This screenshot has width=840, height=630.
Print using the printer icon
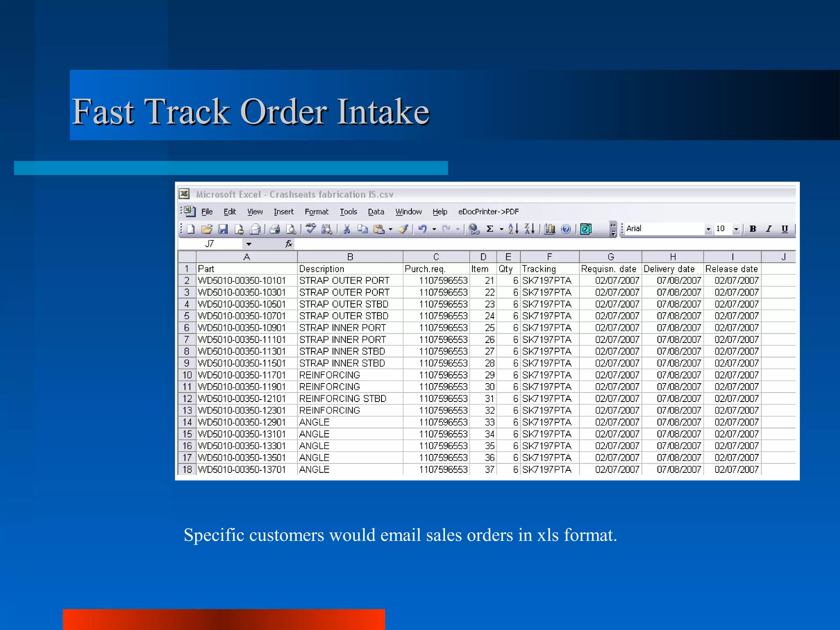click(x=275, y=229)
